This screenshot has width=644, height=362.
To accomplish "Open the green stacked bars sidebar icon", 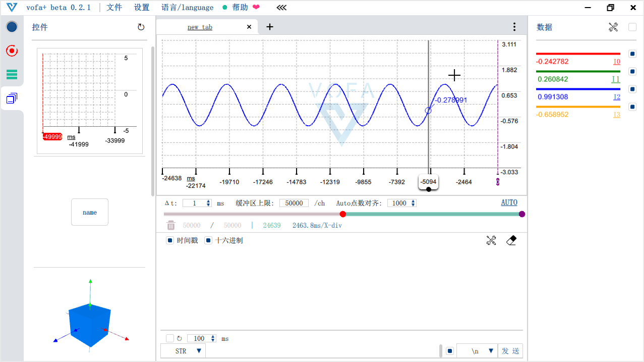I will [x=12, y=75].
